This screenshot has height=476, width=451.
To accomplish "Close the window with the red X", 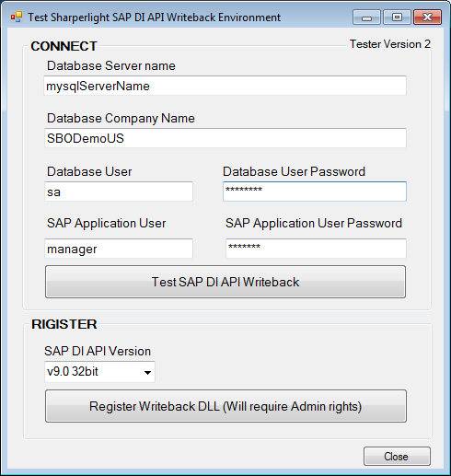I will click(427, 17).
